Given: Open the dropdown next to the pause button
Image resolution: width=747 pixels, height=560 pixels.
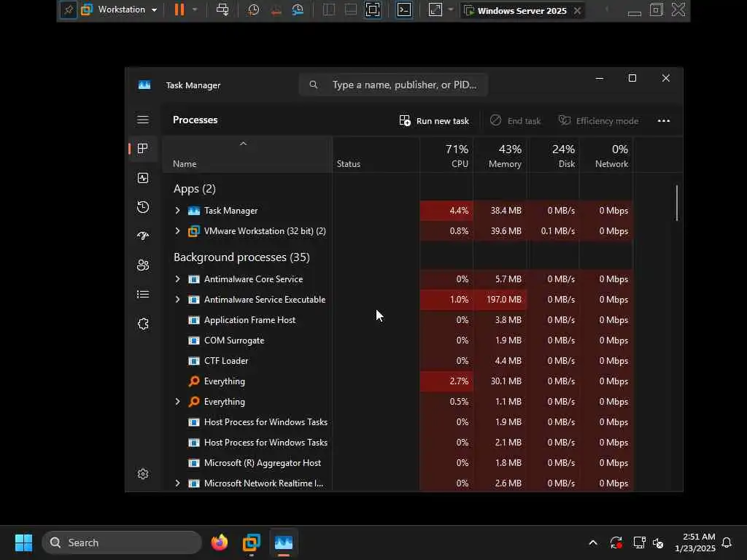Looking at the screenshot, I should pyautogui.click(x=194, y=10).
